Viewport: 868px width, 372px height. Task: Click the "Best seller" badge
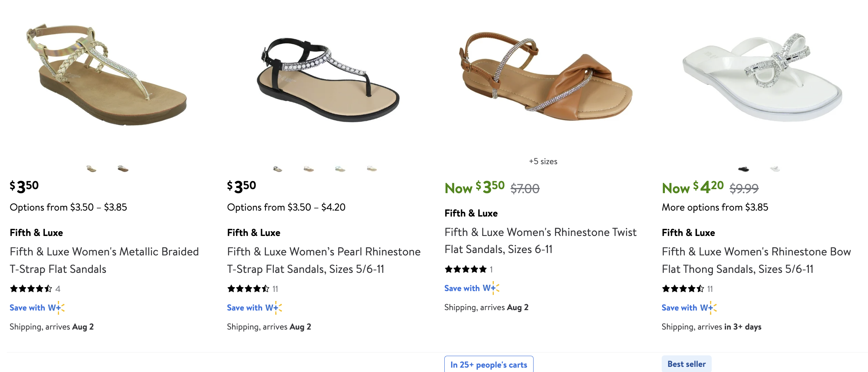[x=686, y=364]
